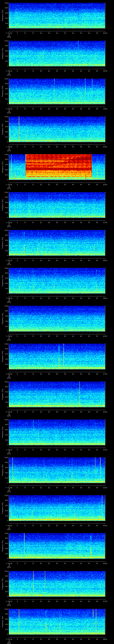This screenshot has width=114, height=644.
Task: Click the 44:00 end time label
Action: (x=105, y=487)
